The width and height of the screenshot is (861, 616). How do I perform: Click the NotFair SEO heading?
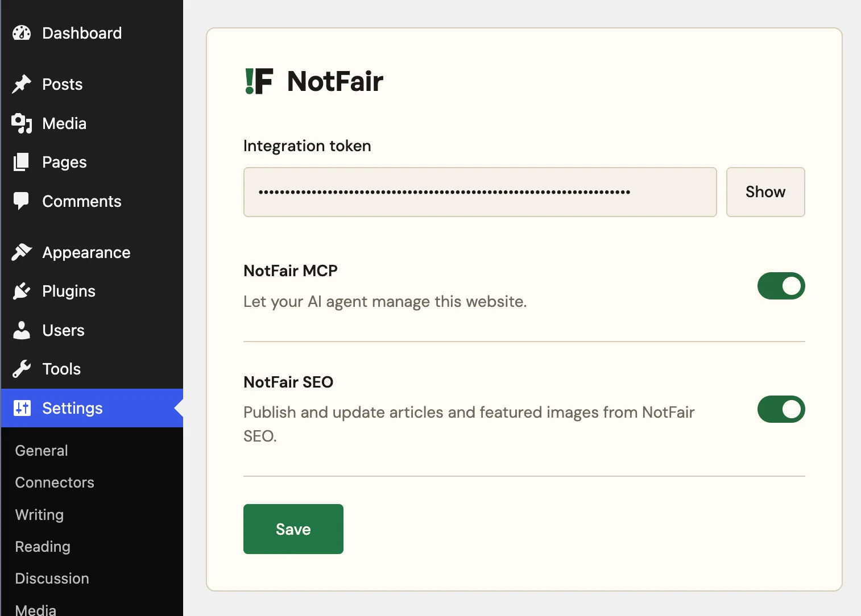point(288,382)
